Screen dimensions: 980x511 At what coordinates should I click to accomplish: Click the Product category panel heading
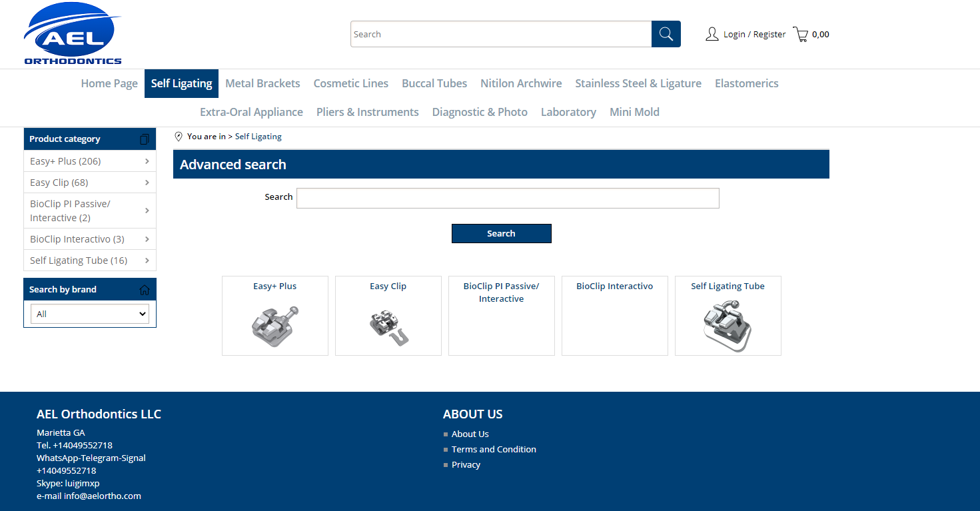click(x=65, y=139)
